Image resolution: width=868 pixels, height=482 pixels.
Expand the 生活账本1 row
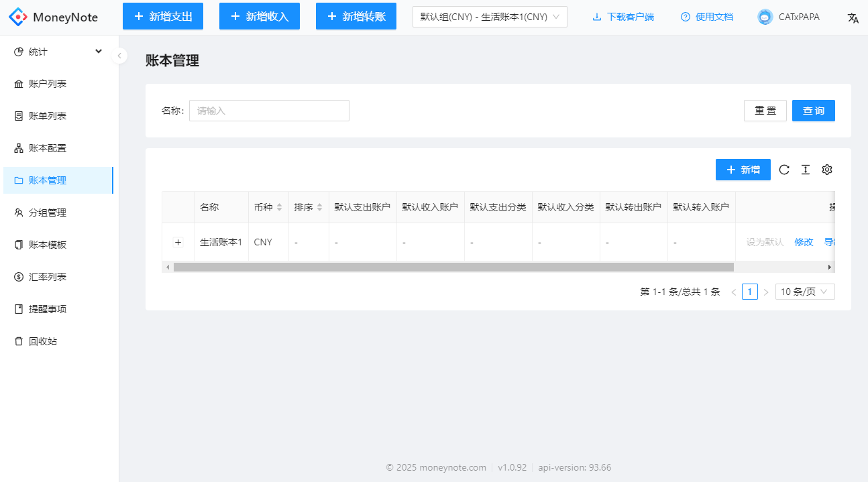(178, 242)
